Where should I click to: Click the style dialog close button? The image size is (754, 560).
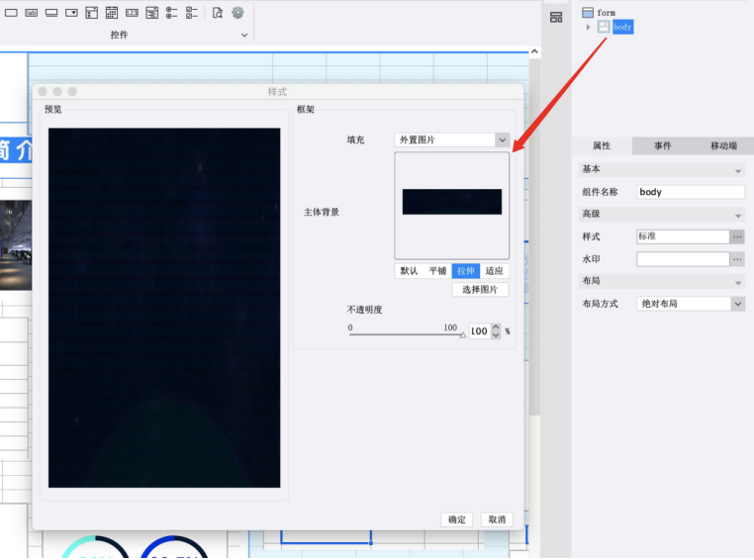coord(43,91)
